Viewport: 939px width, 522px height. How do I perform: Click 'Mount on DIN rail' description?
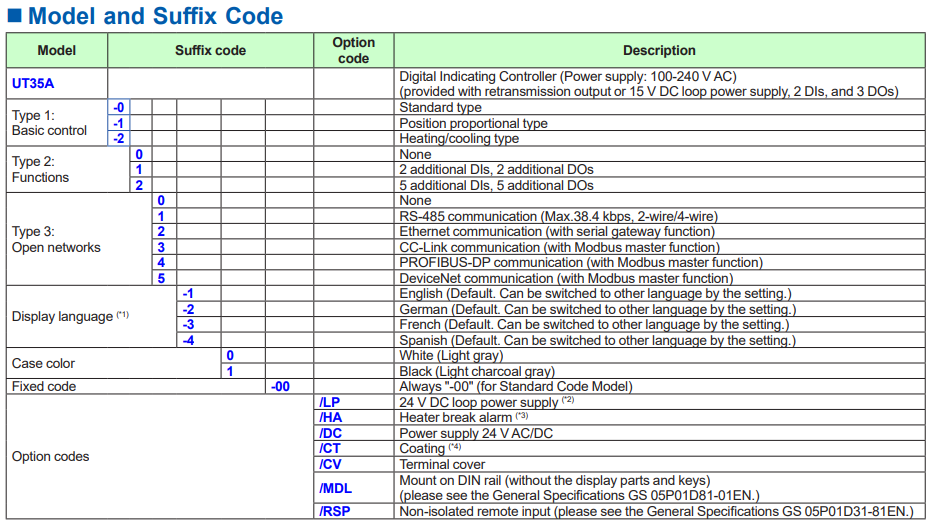point(579,488)
